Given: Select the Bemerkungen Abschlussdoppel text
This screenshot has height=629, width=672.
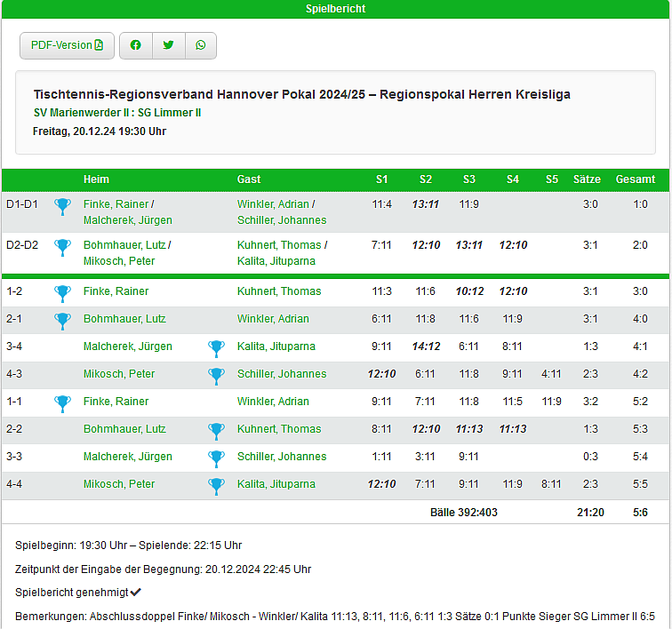Looking at the screenshot, I should [x=335, y=617].
